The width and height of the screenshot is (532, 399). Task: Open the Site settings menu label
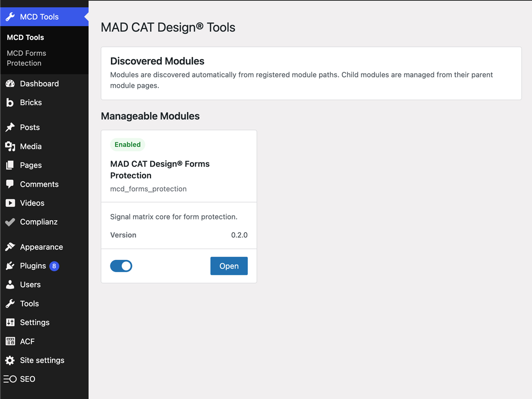(42, 360)
